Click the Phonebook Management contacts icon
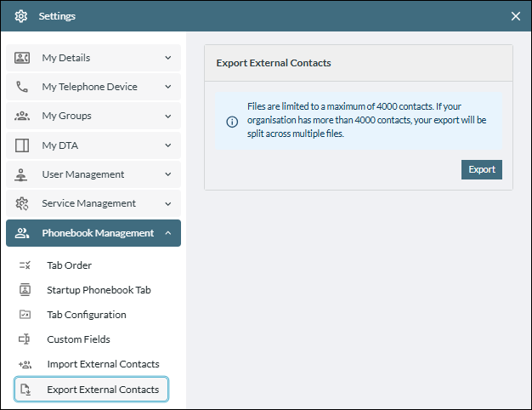This screenshot has height=410, width=532. [x=22, y=233]
